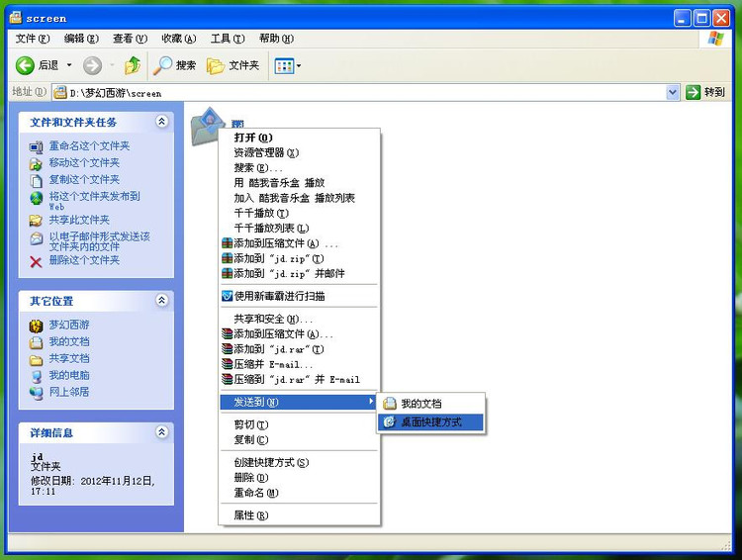Open the 工具(T) menu
This screenshot has width=742, height=560.
[228, 39]
